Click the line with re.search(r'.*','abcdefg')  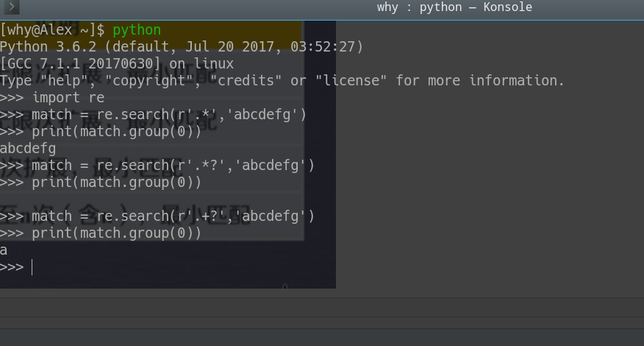click(x=153, y=115)
